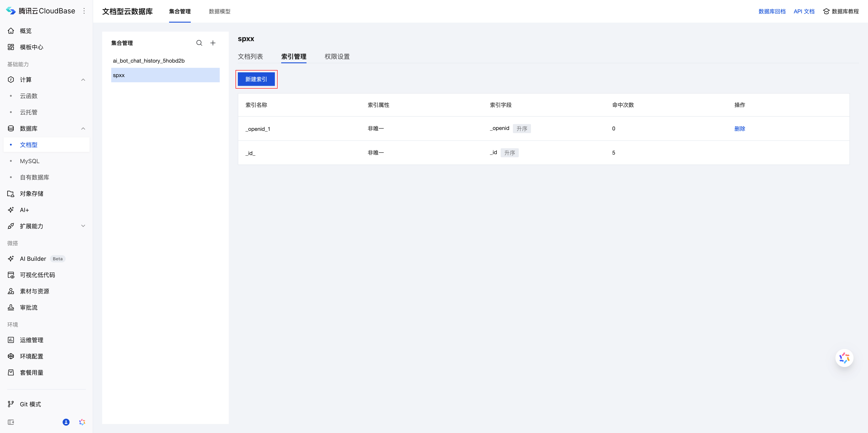Click the 运维管理 chart icon
The height and width of the screenshot is (433, 868).
coord(11,340)
